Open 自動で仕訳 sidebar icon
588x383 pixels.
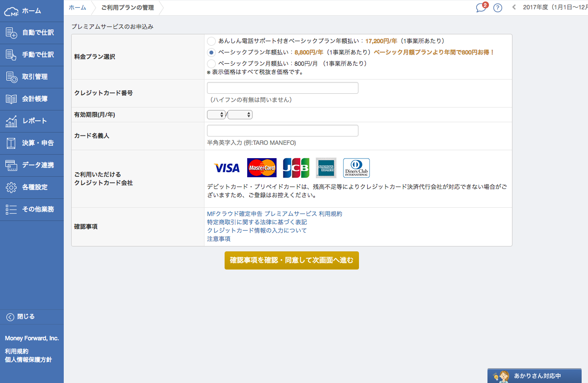pyautogui.click(x=11, y=33)
